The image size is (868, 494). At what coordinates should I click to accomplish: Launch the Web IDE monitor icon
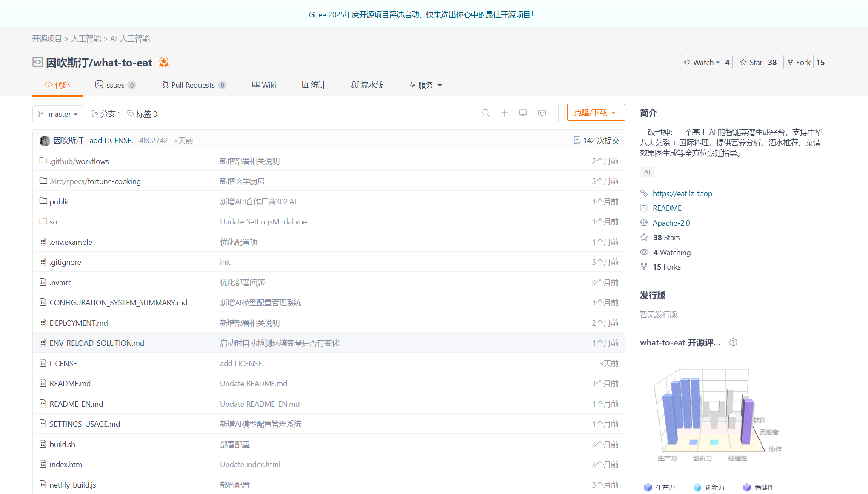[523, 113]
